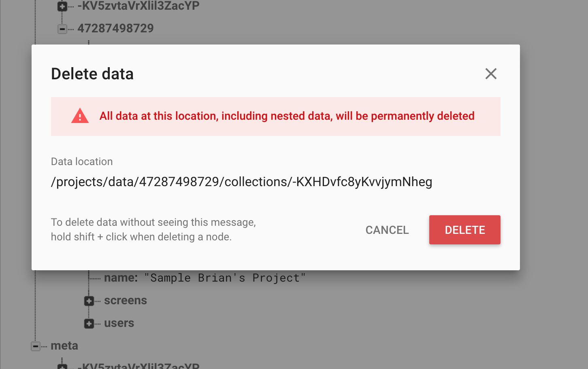Select the screens key label
This screenshot has height=369, width=588.
click(126, 301)
